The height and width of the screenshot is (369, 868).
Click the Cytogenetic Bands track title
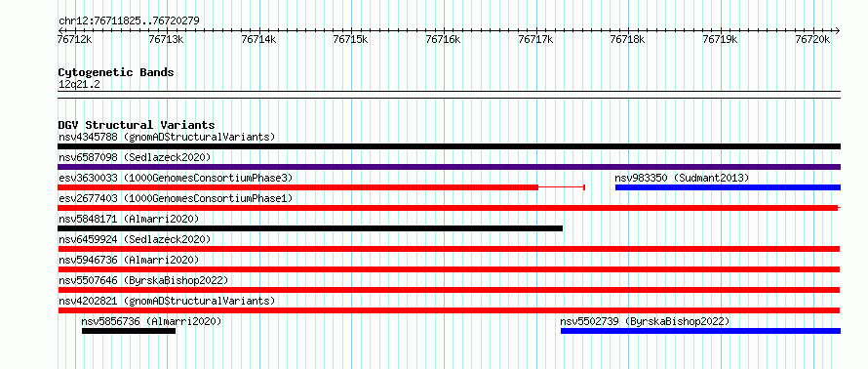click(x=116, y=72)
